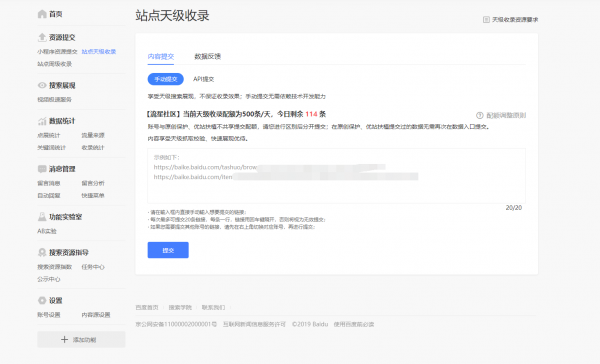The height and width of the screenshot is (364, 600).
Task: Open 内容源设置 under 设置
Action: tap(96, 315)
